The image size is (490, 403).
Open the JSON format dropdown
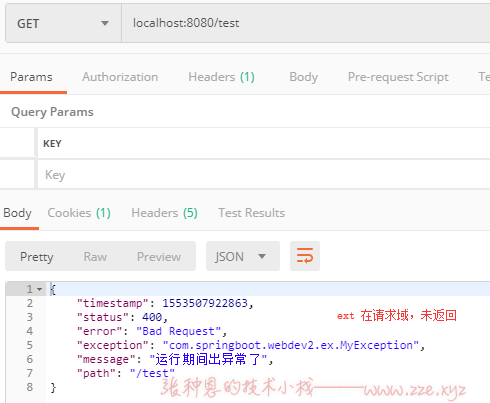click(x=243, y=256)
